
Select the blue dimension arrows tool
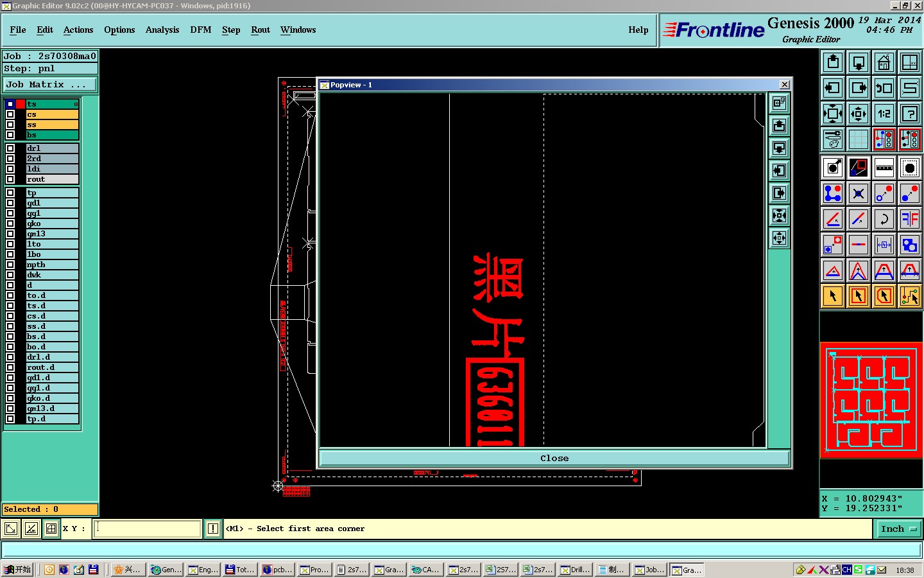pyautogui.click(x=884, y=245)
